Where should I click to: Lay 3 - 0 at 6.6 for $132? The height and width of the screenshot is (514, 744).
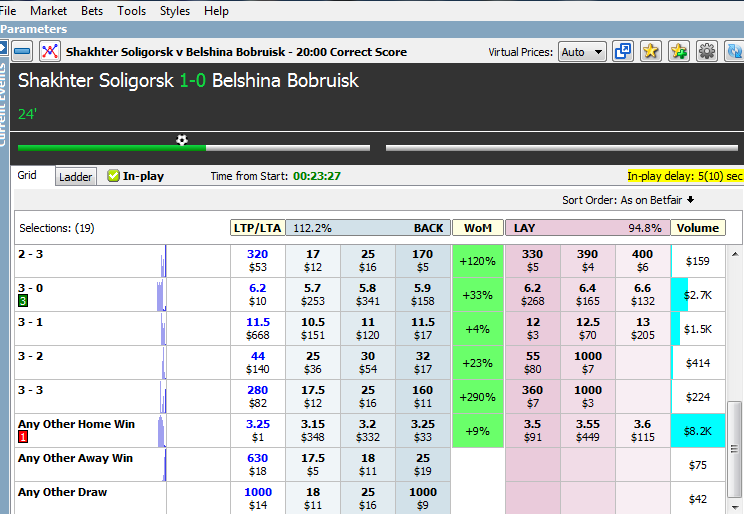(x=643, y=295)
